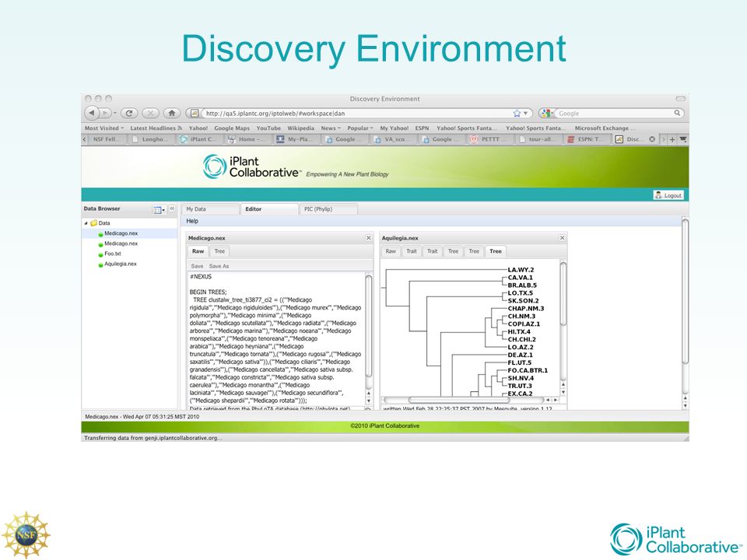Open the My Data tab
Image resolution: width=747 pixels, height=560 pixels.
pyautogui.click(x=211, y=209)
